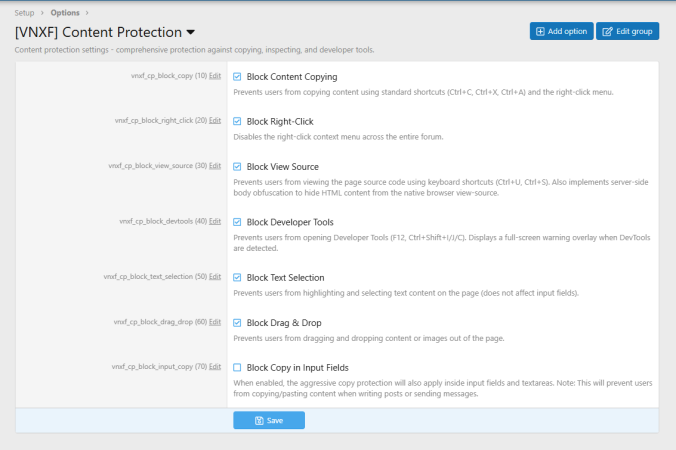The height and width of the screenshot is (450, 676).
Task: Uncheck Block Text Selection
Action: click(x=237, y=278)
